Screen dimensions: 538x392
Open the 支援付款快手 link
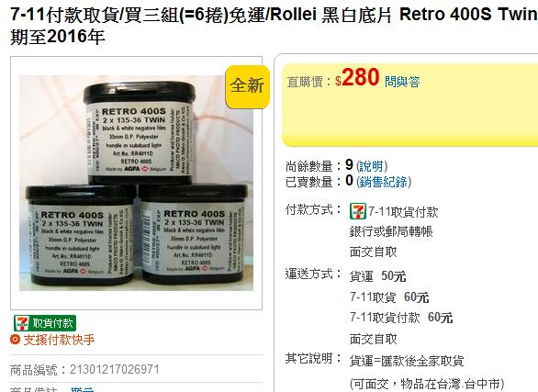click(59, 340)
